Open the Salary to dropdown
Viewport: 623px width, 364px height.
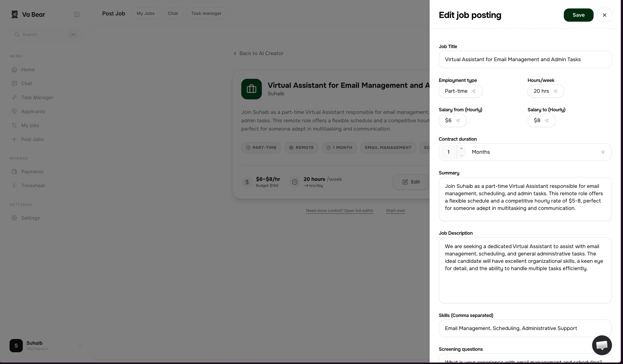tap(541, 120)
